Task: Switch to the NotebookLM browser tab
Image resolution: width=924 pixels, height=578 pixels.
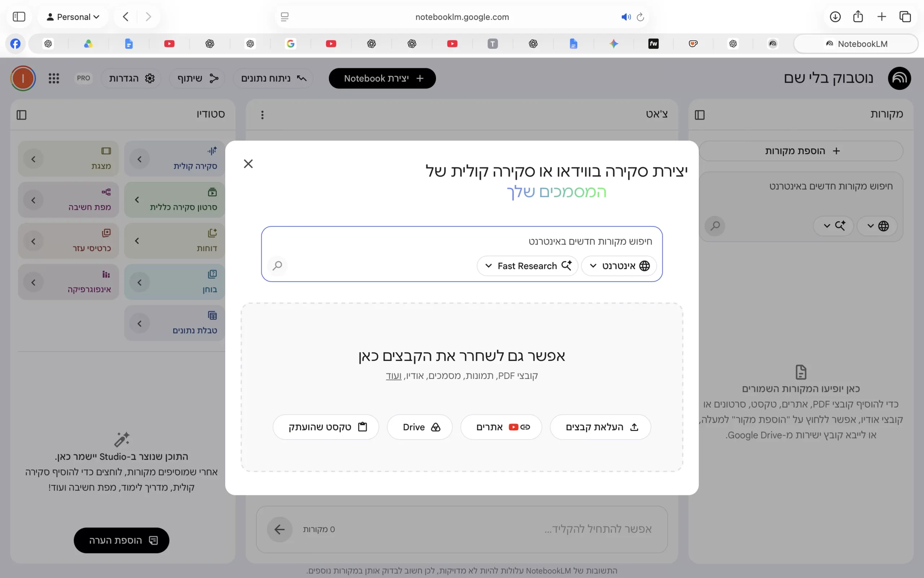Action: click(x=856, y=44)
